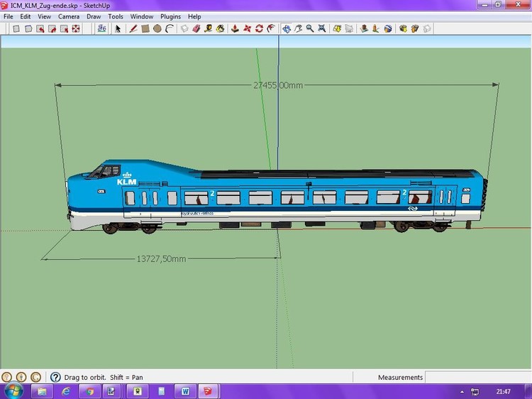Screen dimensions: 532x399
Task: Click the Make Component icon
Action: pos(184,29)
